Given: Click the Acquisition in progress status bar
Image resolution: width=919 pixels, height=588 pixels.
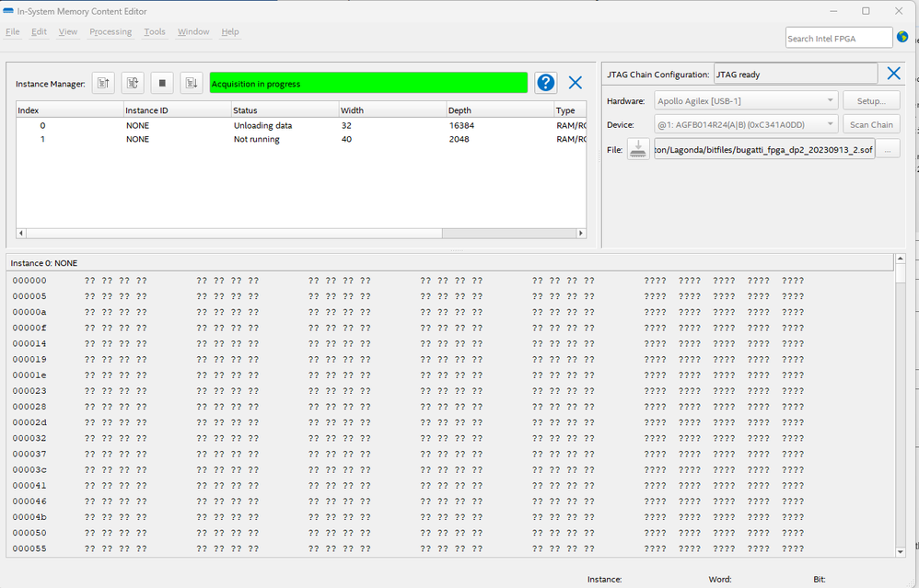Looking at the screenshot, I should pyautogui.click(x=368, y=83).
